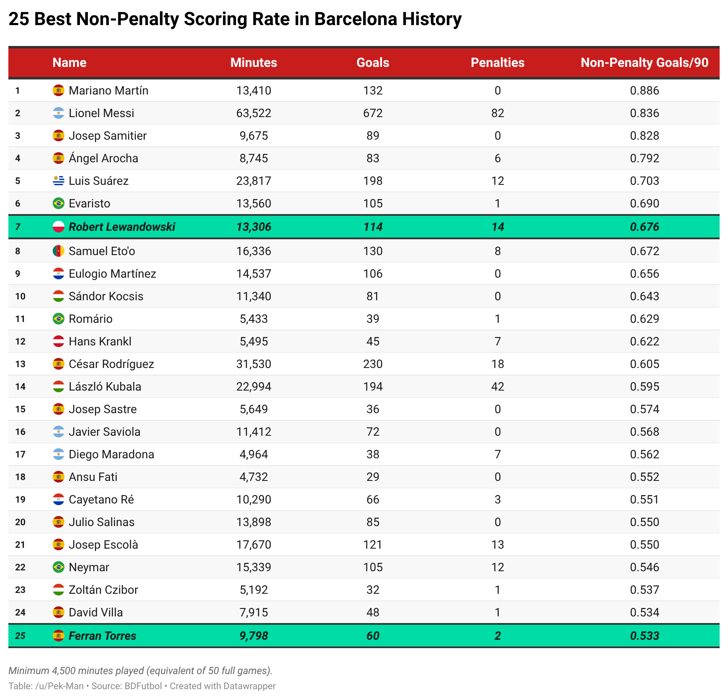The height and width of the screenshot is (700, 728).
Task: Select the Mariano Martín player name
Action: (108, 90)
